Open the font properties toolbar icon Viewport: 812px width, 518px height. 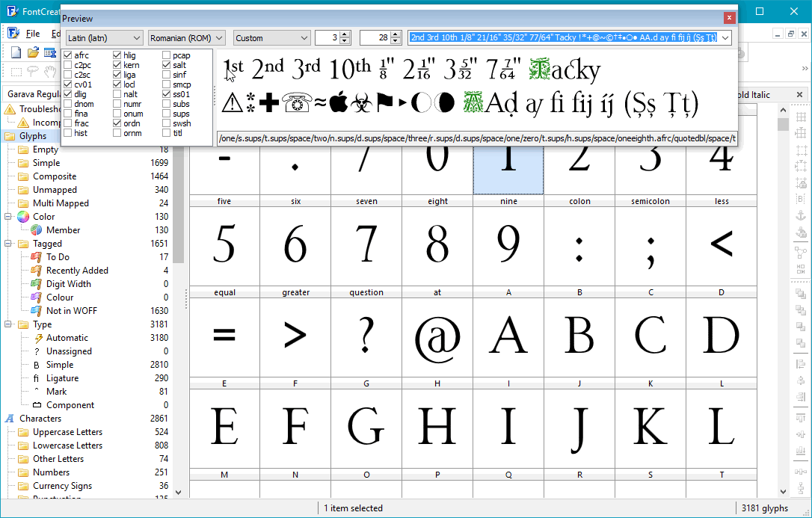[x=50, y=53]
